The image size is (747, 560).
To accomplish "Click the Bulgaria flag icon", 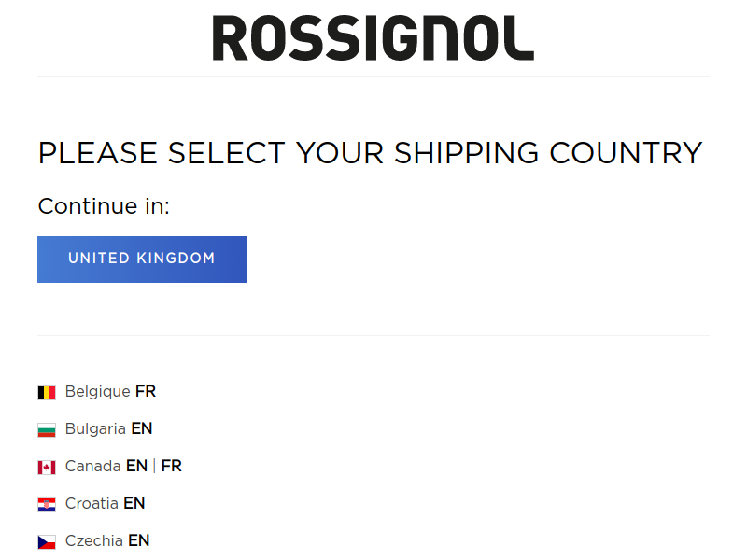I will click(x=47, y=430).
